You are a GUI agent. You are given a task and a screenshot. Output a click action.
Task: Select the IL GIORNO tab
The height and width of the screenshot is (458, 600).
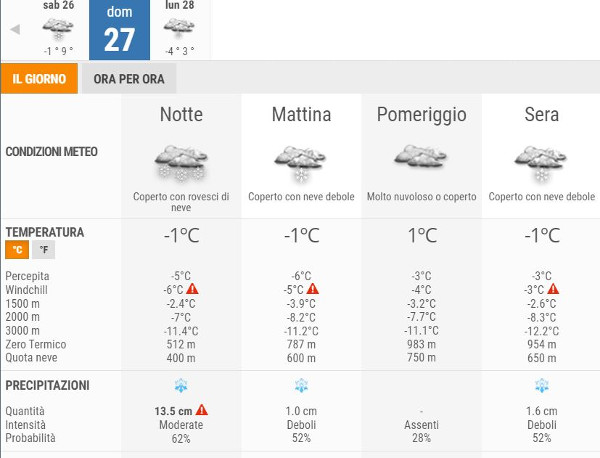39,79
